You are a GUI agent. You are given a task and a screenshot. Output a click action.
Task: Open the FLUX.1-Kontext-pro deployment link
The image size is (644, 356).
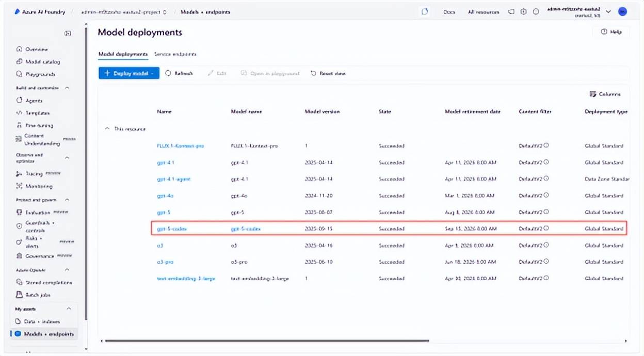[180, 145]
